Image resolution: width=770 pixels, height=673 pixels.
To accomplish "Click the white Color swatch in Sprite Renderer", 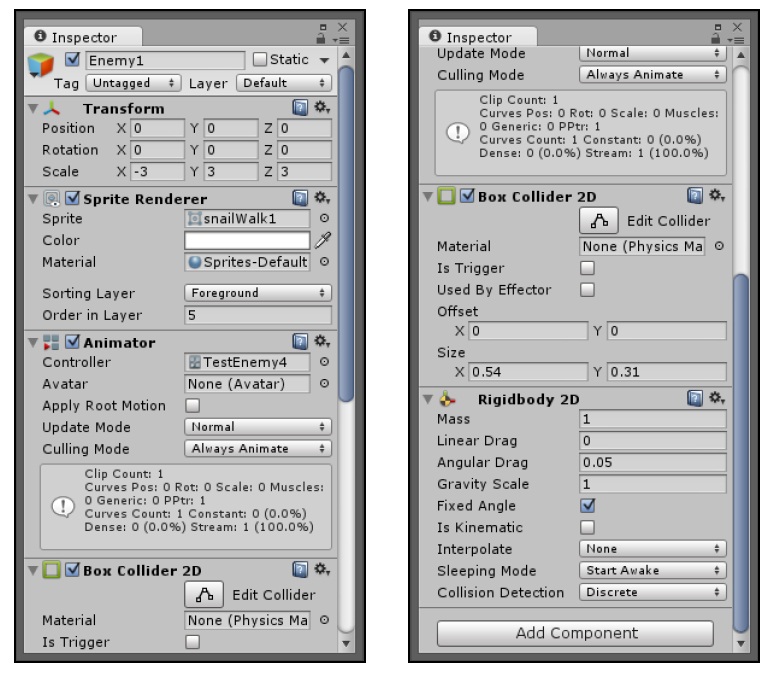I will pyautogui.click(x=247, y=240).
